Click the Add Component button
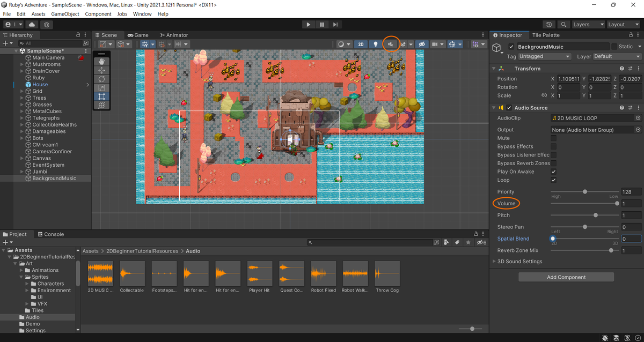Viewport: 644px width, 342px height. 566,277
